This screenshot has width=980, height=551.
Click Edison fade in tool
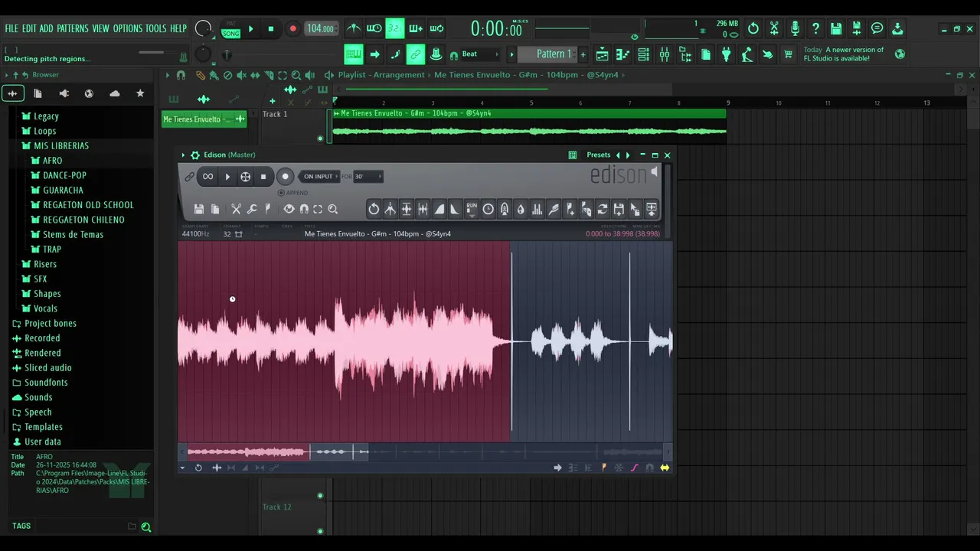(439, 209)
